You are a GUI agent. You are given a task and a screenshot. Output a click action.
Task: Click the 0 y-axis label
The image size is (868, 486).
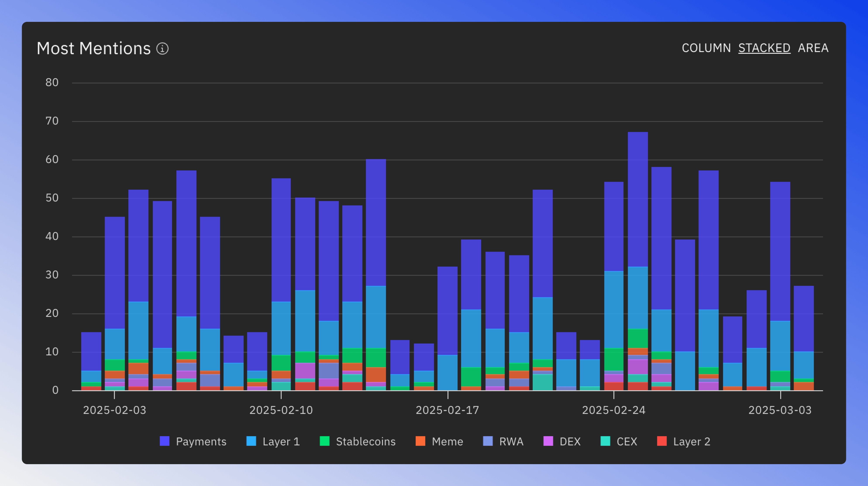[55, 390]
